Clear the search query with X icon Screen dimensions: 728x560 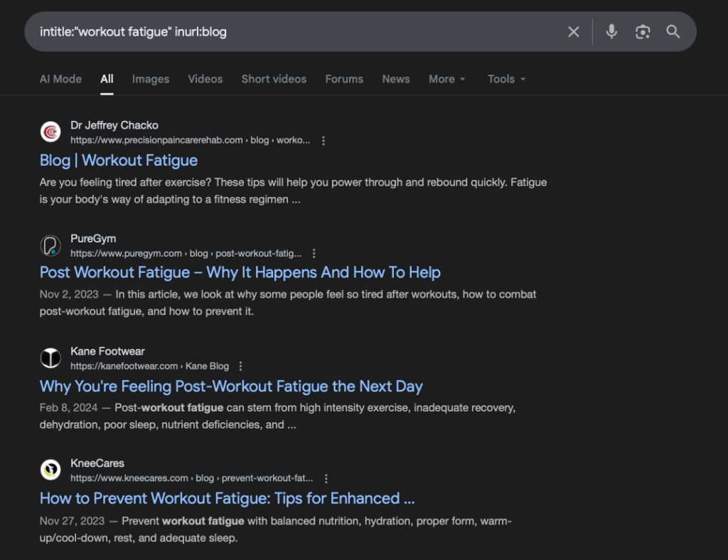(x=573, y=32)
